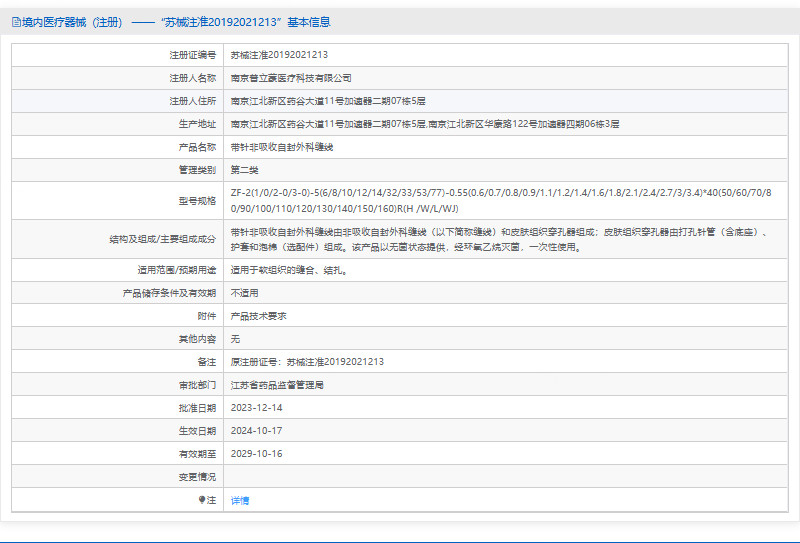Screen dimensions: 800x543
Task: Click the 注册证编号 row label
Action: 192,55
